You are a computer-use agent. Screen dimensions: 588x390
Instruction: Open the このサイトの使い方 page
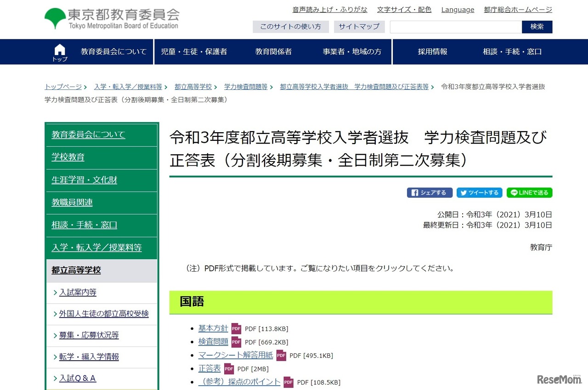pyautogui.click(x=291, y=27)
